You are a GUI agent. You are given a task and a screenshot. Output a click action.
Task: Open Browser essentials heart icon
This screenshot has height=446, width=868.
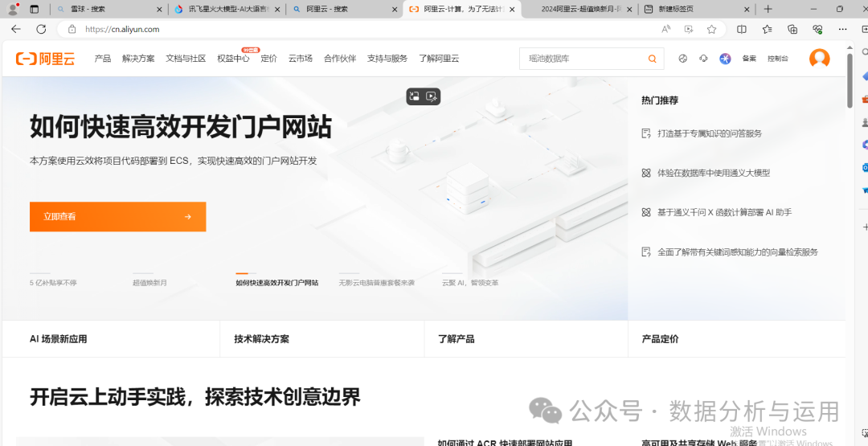(x=817, y=29)
